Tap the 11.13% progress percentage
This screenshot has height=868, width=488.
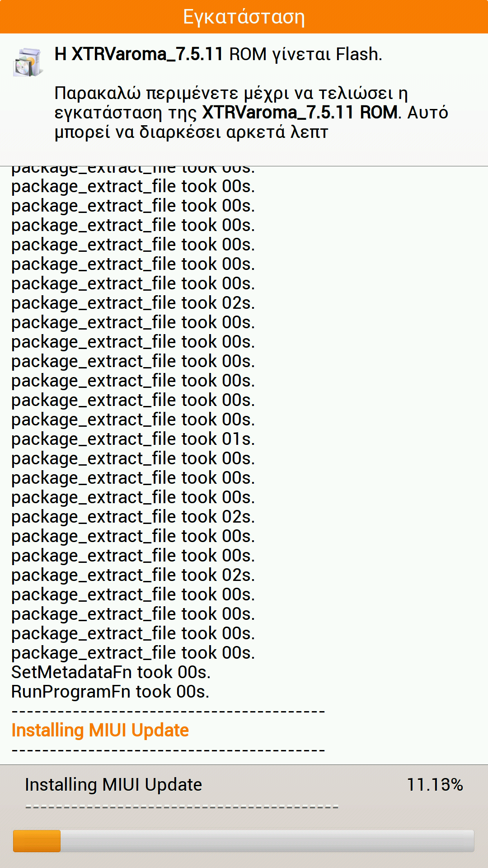(x=435, y=785)
